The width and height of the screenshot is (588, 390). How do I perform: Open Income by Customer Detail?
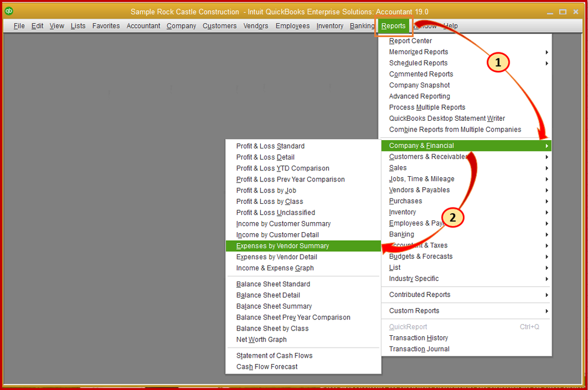(x=303, y=234)
